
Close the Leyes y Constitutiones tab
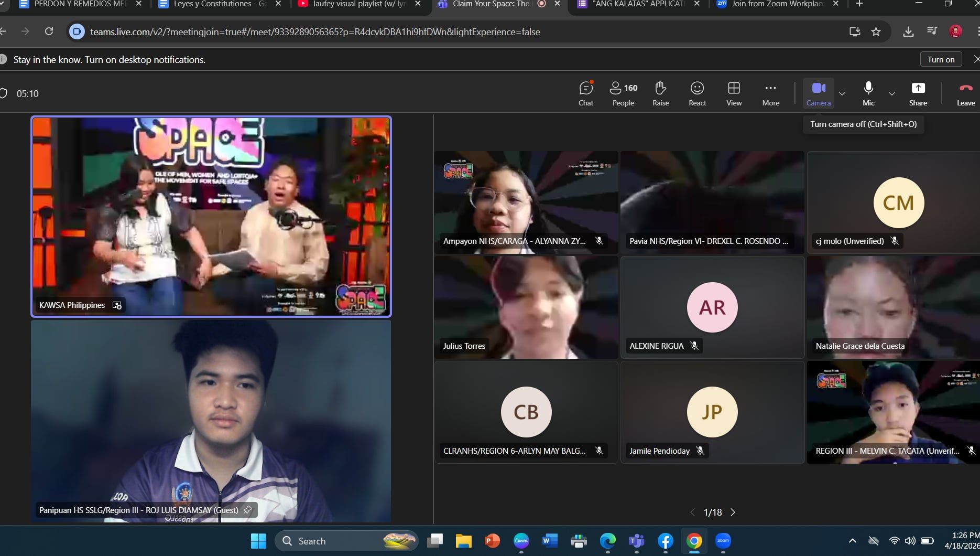[x=278, y=4]
